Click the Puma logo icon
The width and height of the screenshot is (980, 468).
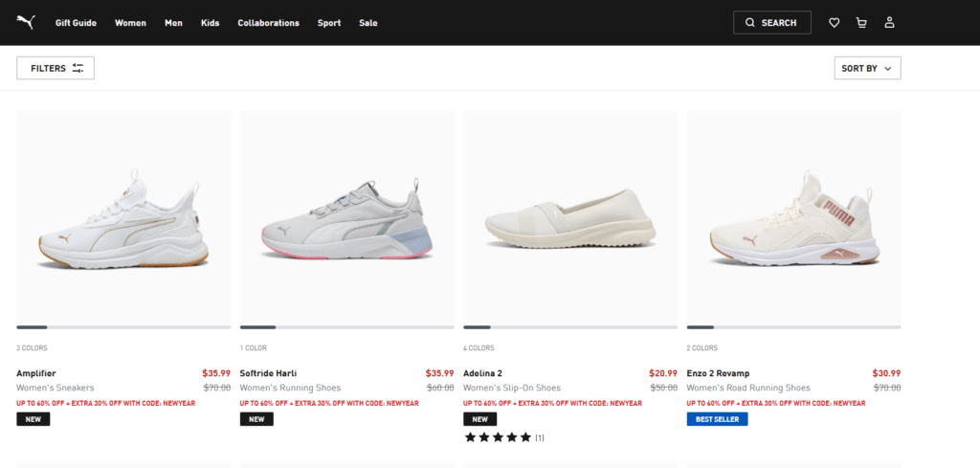pos(26,22)
